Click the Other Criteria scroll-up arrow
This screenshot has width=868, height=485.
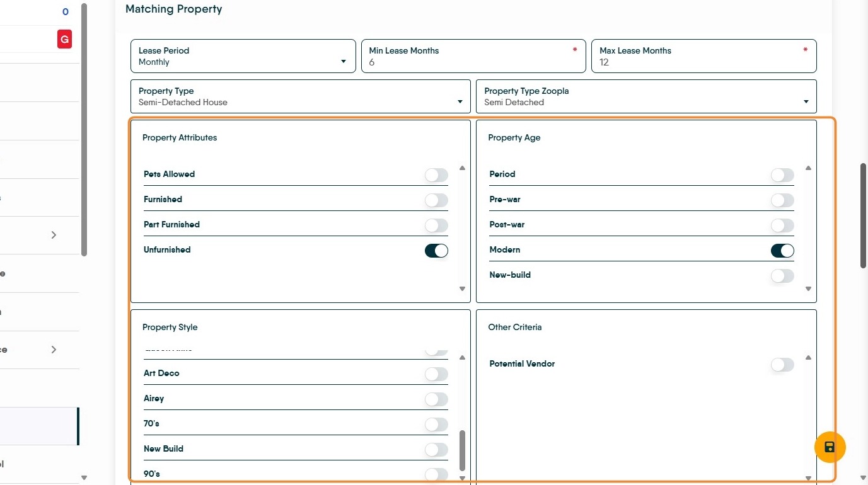click(808, 358)
